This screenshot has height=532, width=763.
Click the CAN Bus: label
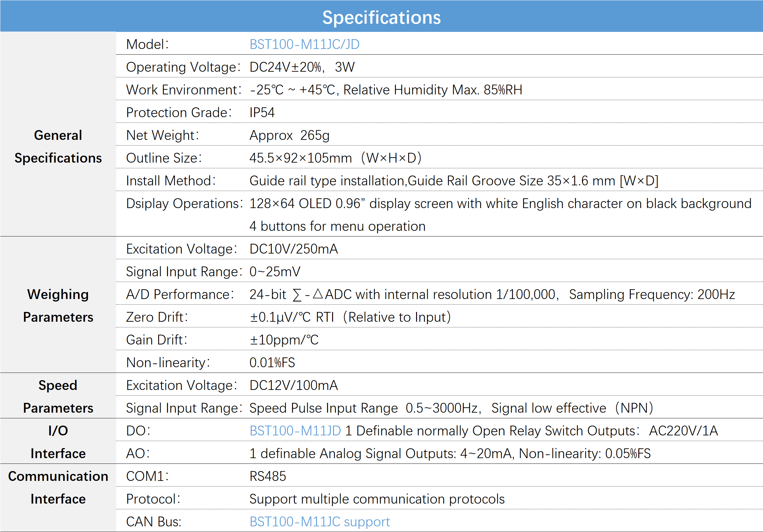[154, 522]
